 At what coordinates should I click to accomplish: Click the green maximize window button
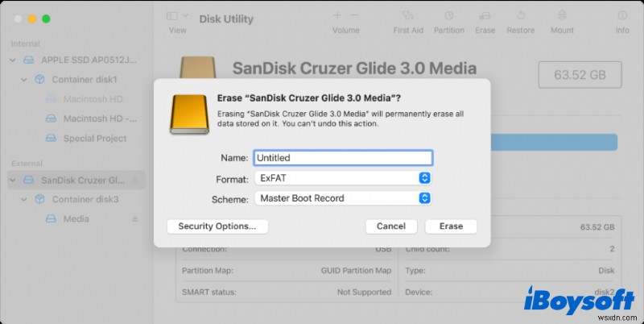46,19
